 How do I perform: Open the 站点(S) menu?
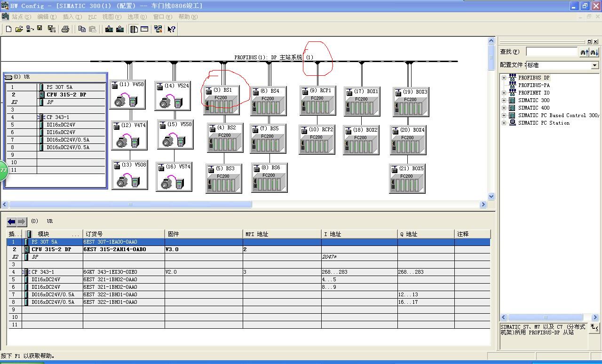pos(22,16)
